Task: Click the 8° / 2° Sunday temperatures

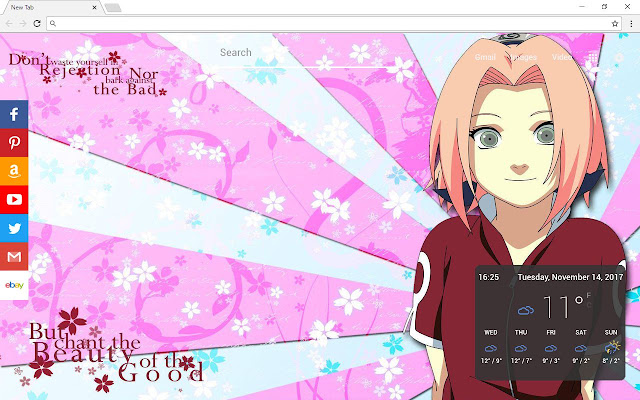Action: point(611,361)
